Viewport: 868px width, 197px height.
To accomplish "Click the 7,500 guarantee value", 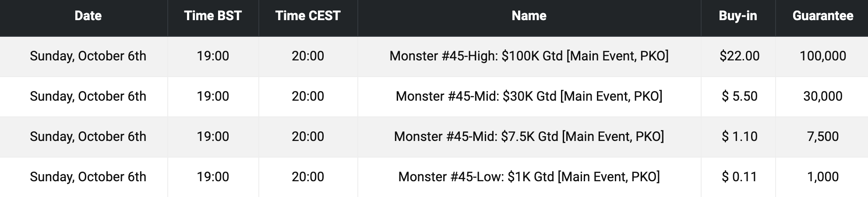I will tap(822, 137).
